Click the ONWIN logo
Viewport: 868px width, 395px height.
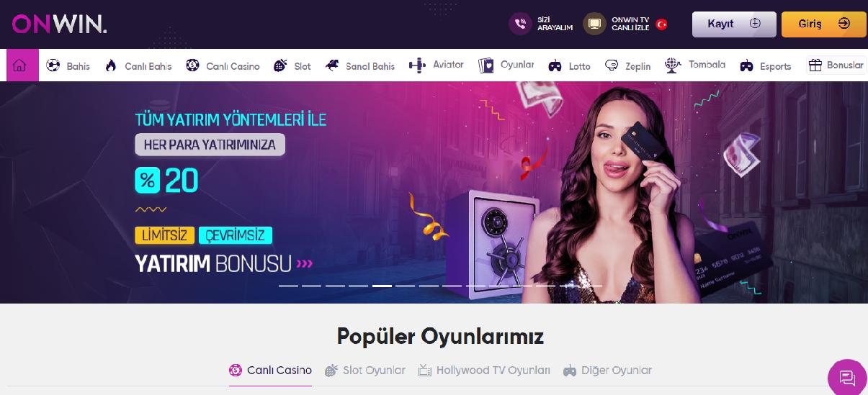[59, 25]
